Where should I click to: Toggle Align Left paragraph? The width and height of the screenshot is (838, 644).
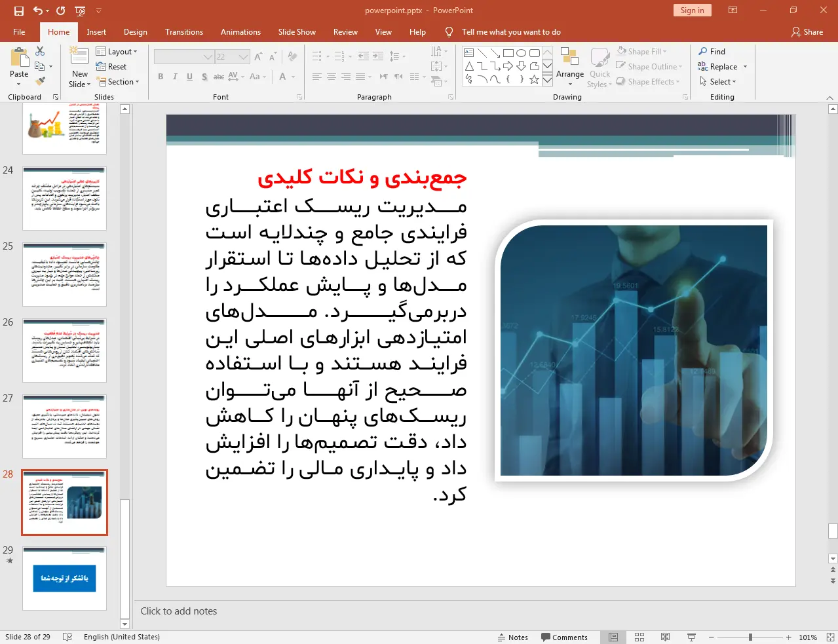[316, 77]
